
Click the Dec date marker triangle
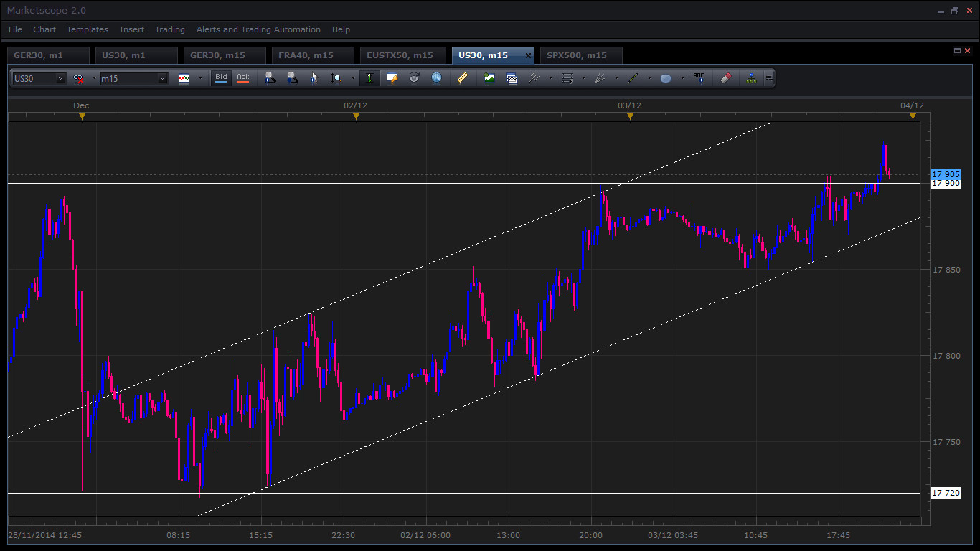[x=82, y=116]
